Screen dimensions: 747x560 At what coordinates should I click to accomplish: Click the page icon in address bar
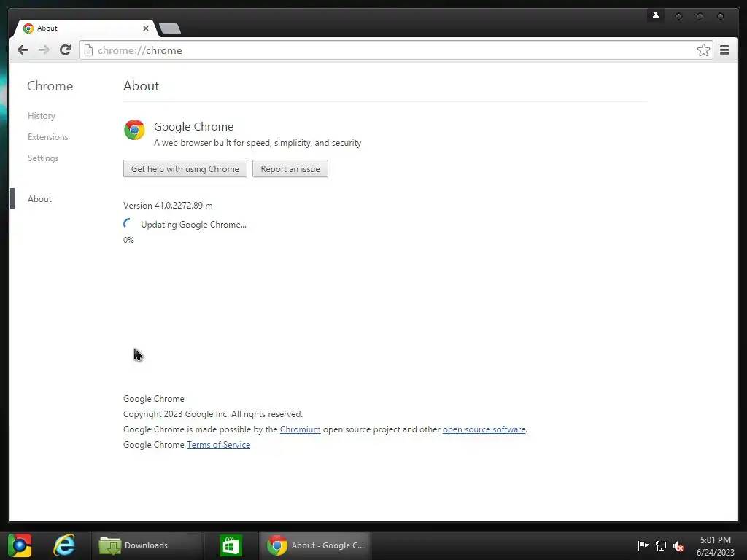pos(88,50)
